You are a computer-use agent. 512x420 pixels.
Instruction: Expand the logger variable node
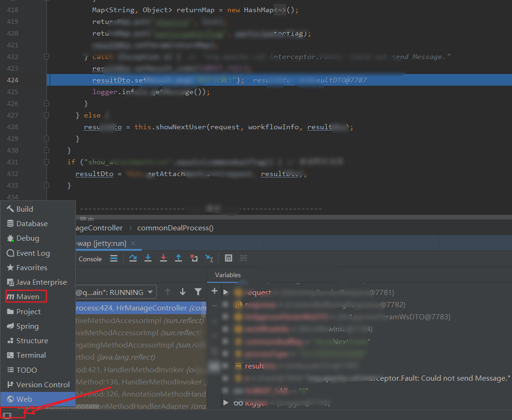coord(225,402)
